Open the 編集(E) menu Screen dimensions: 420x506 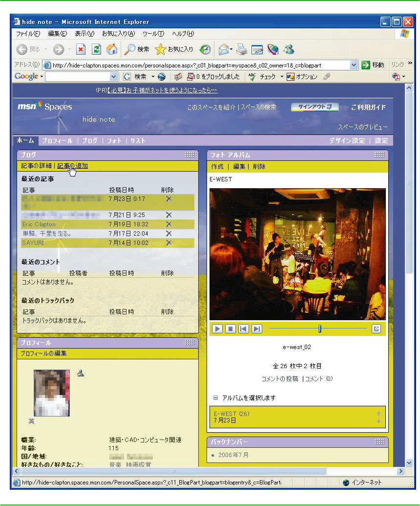57,34
